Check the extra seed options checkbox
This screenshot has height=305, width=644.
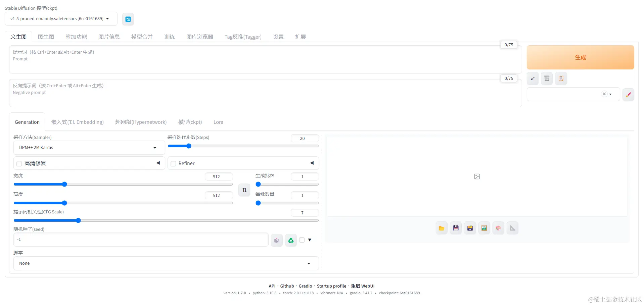(302, 240)
